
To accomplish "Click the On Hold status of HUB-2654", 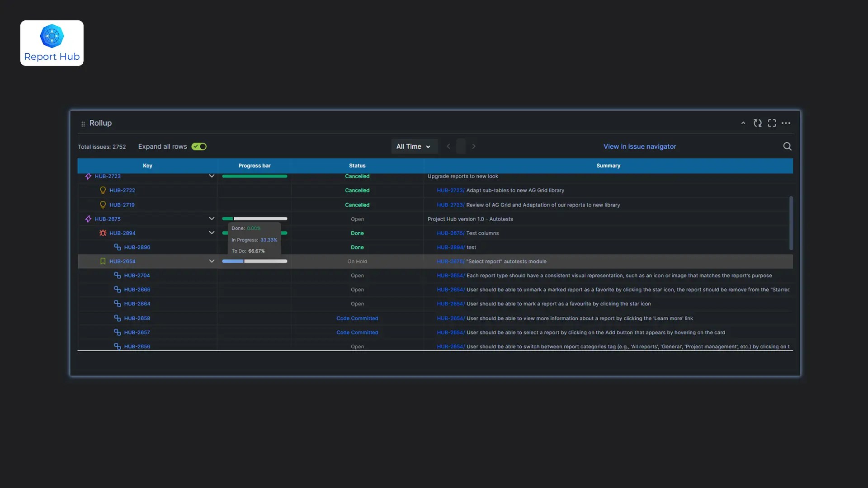I will point(357,261).
